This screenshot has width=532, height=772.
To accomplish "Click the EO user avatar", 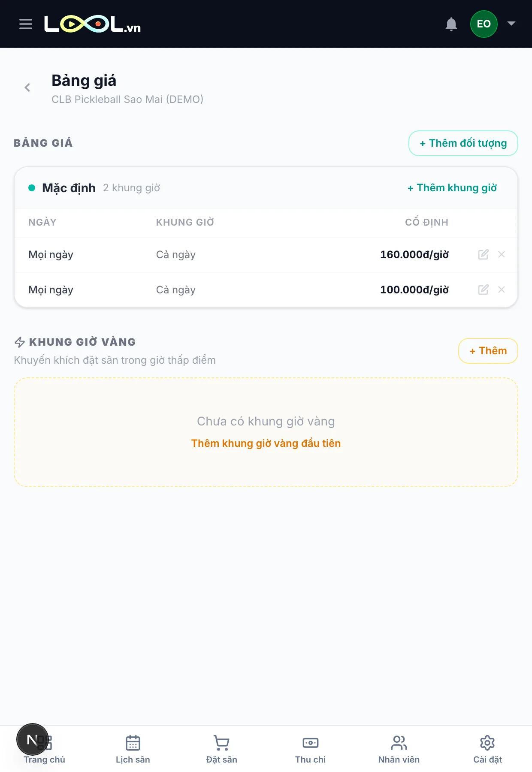I will tap(484, 24).
